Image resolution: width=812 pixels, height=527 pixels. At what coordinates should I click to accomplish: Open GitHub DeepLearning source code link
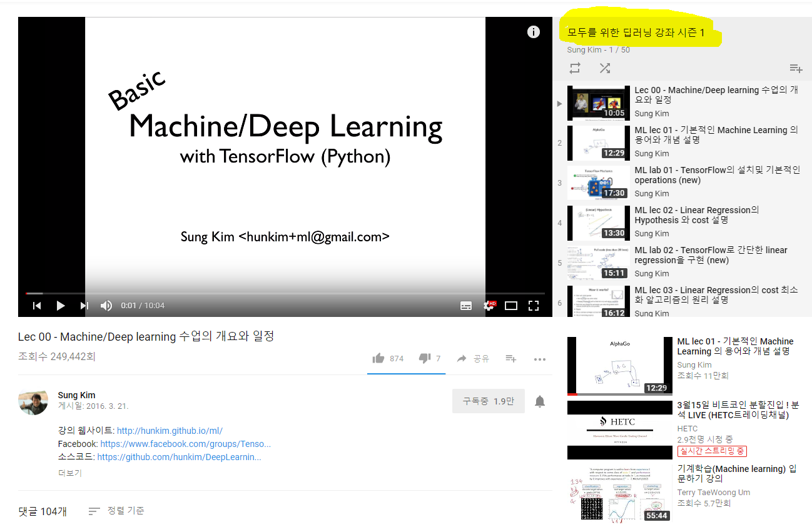(x=179, y=457)
